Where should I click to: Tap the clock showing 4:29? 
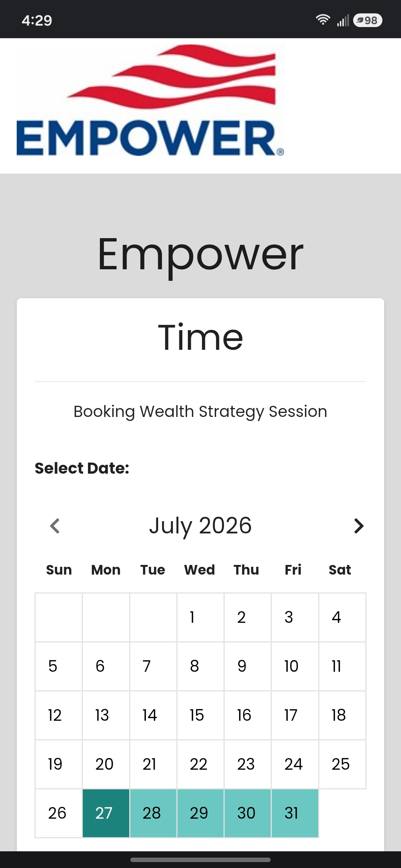(37, 20)
